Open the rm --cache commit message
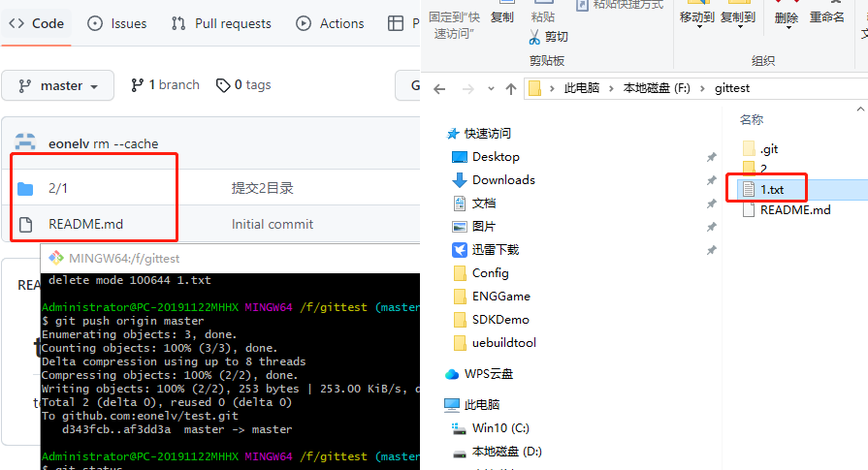This screenshot has height=470, width=868. [x=126, y=143]
